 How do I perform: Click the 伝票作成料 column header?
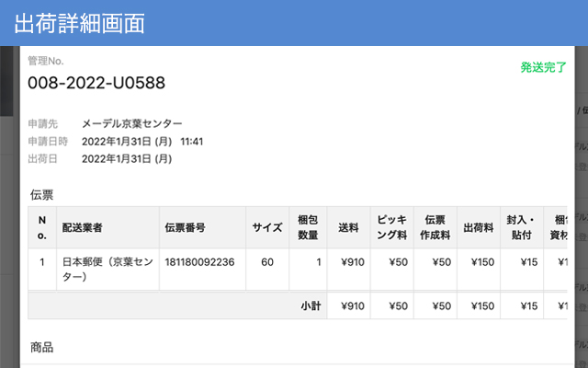pos(435,226)
